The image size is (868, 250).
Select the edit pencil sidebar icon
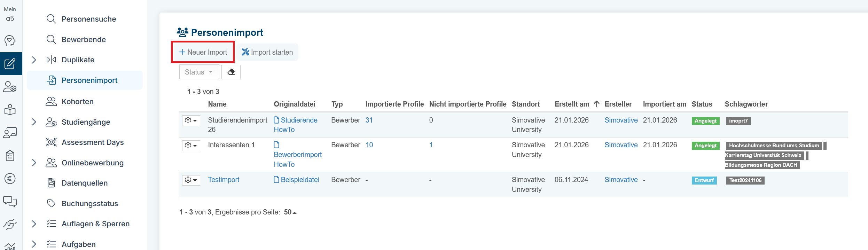point(10,64)
